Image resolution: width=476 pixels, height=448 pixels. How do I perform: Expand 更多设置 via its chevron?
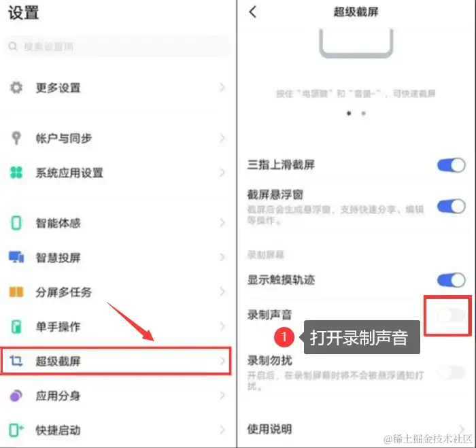coord(222,88)
